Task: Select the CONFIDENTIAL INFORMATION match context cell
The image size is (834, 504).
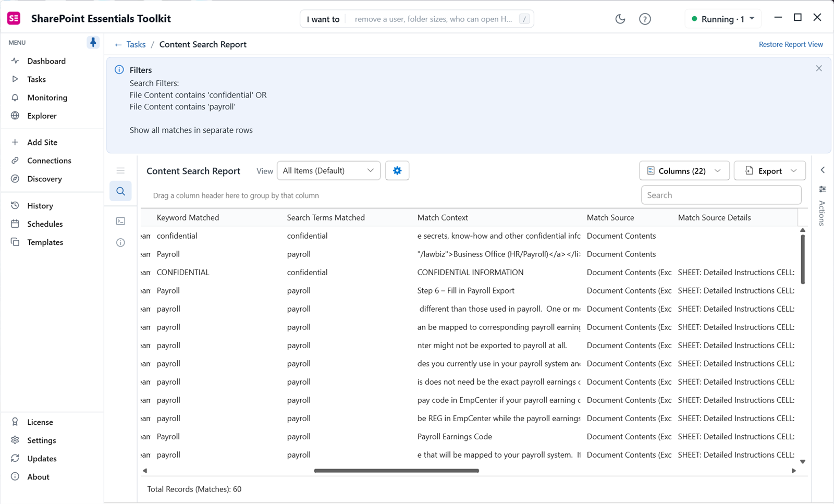Action: (470, 272)
